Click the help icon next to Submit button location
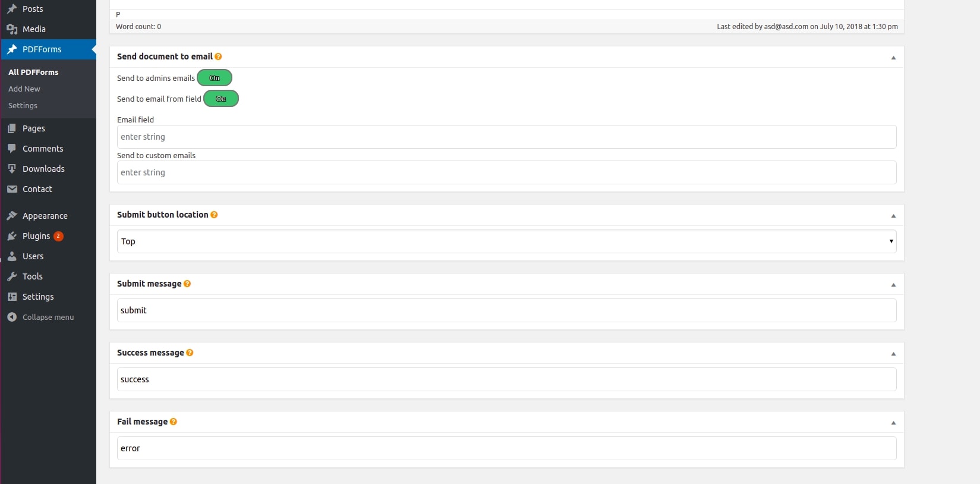This screenshot has height=484, width=980. 214,215
